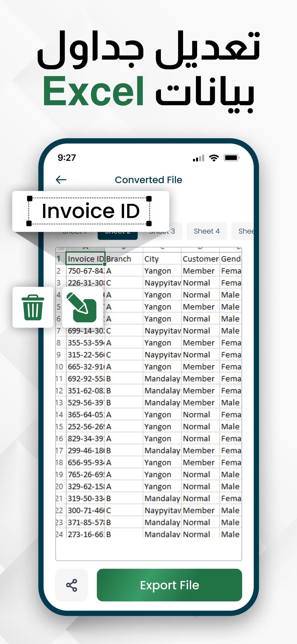Select cell 365-64-05 in row 14
Screen dimensions: 297x644
click(85, 415)
